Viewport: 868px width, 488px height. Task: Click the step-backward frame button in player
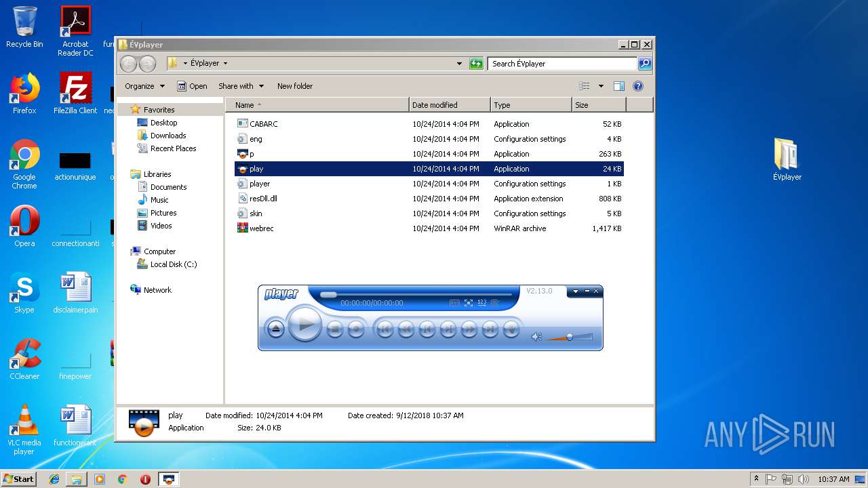coord(427,329)
